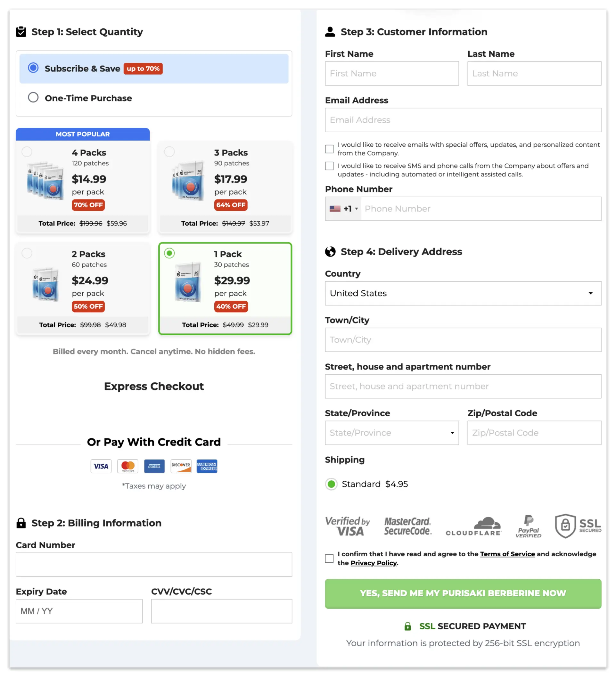Click the SSL Secured shield badge
This screenshot has height=677, width=616.
coord(577,526)
